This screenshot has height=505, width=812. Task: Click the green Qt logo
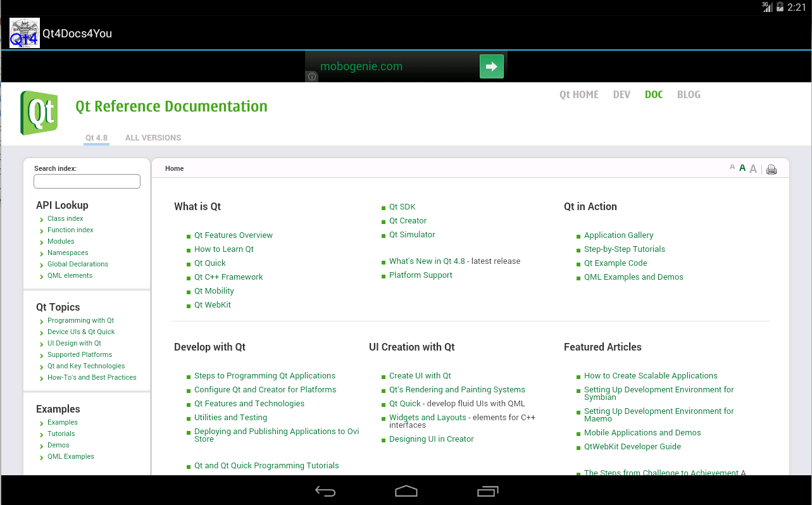point(39,113)
